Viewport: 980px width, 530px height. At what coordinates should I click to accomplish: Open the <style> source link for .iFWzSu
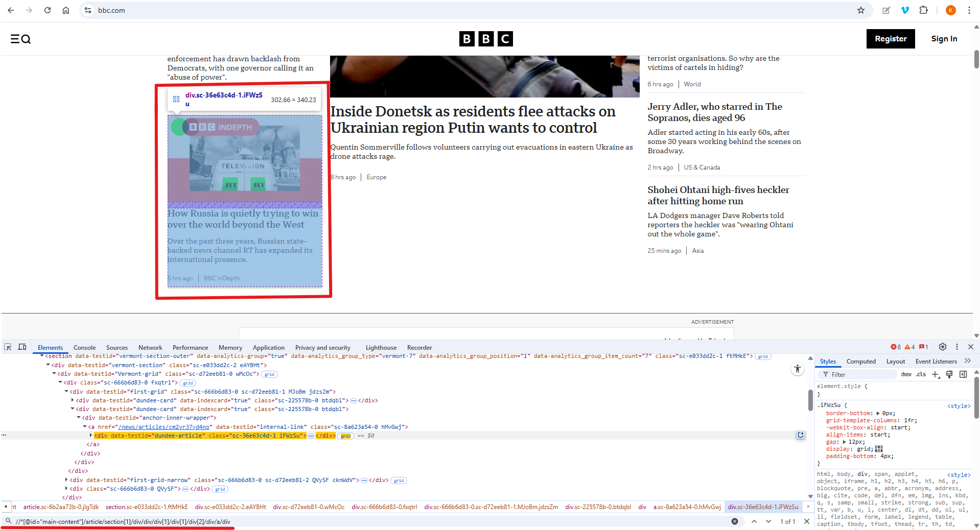coord(959,406)
